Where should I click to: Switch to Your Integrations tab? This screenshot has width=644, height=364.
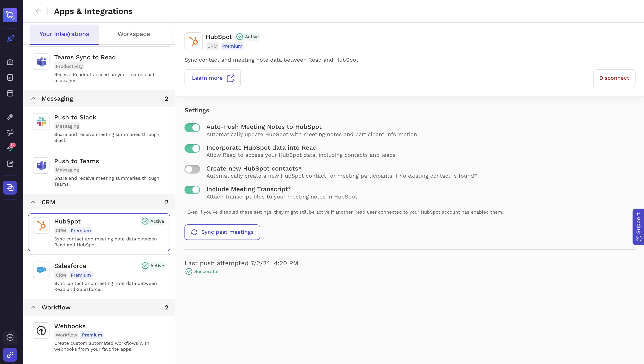point(64,34)
